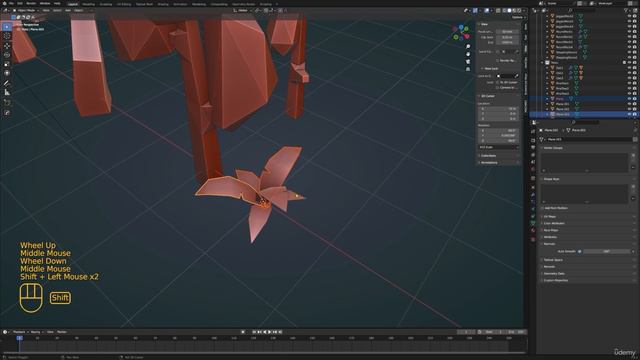Click the Auto Smooth angle slider

coord(607,251)
